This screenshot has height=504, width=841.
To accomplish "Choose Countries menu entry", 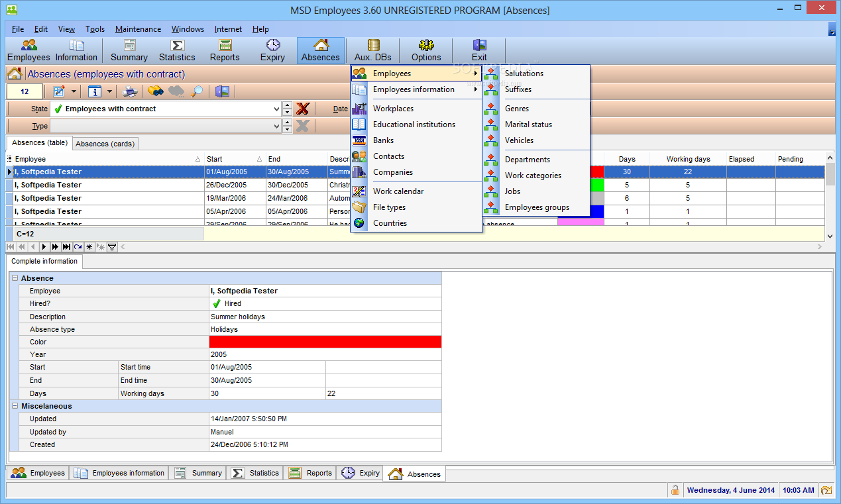I will pos(416,223).
